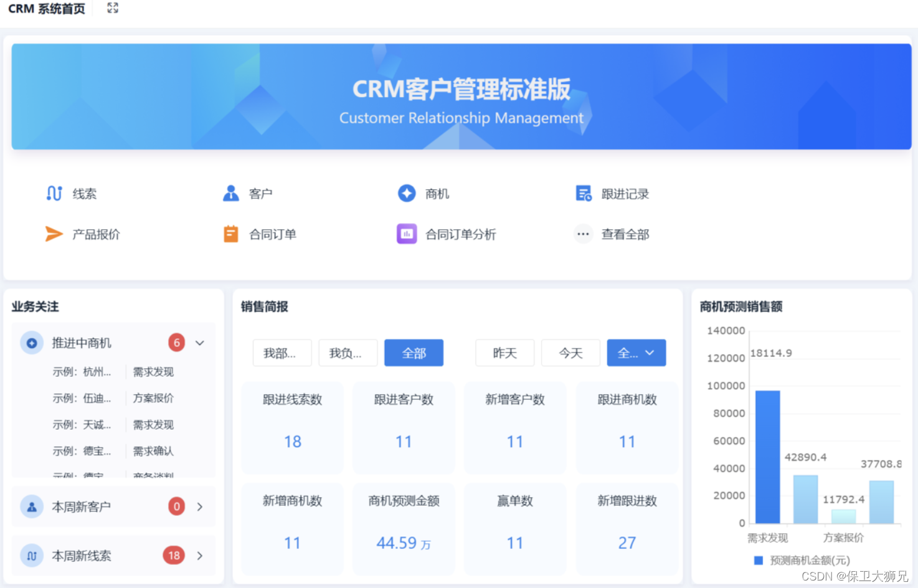The height and width of the screenshot is (588, 918).
Task: Select the 昨天 date tab
Action: pos(505,353)
